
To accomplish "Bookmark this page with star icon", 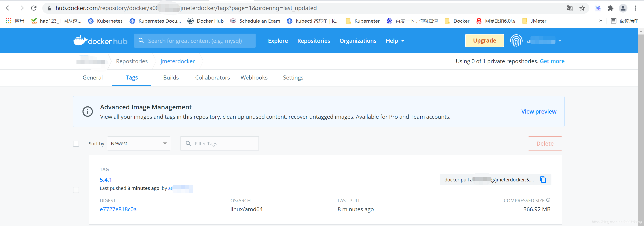I will coord(582,8).
